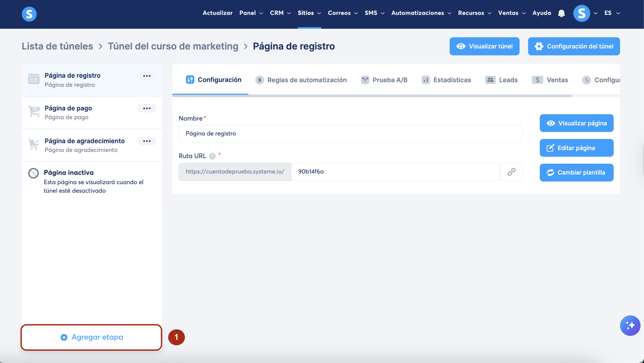Click the notification bell icon
This screenshot has width=644, height=363.
561,13
